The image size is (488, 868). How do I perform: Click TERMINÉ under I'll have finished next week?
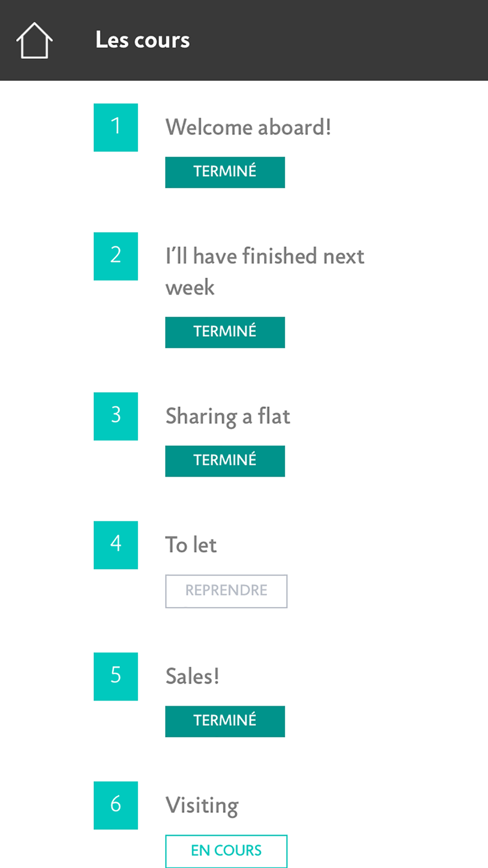coord(225,332)
